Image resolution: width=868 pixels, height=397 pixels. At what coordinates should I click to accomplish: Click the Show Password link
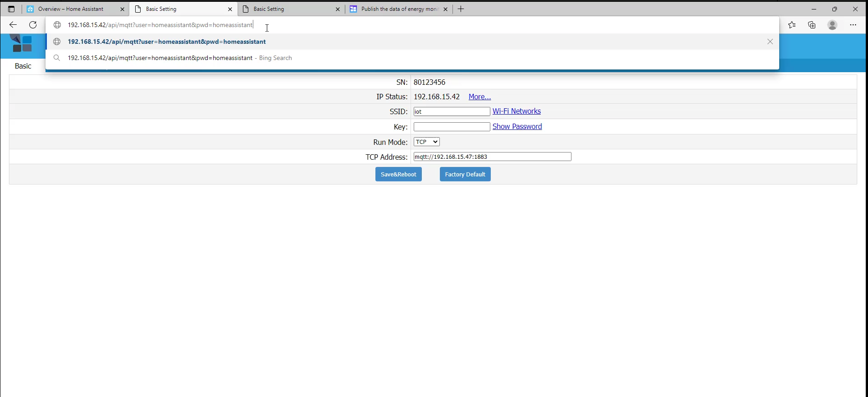517,126
